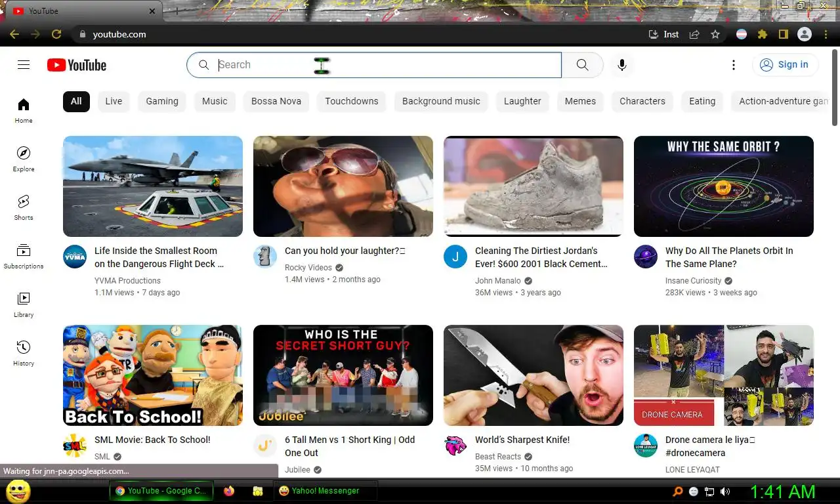Viewport: 840px width, 504px height.
Task: Click the search magnifier button
Action: pos(582,65)
